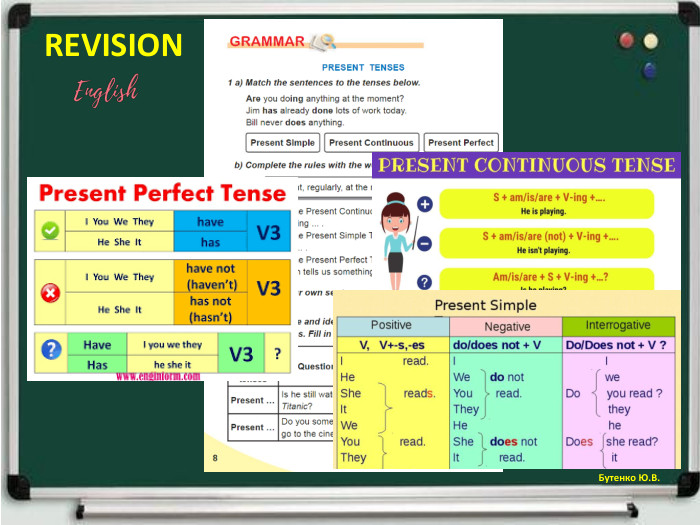Image resolution: width=700 pixels, height=525 pixels.
Task: Select the Present Continuous box
Action: [x=371, y=143]
